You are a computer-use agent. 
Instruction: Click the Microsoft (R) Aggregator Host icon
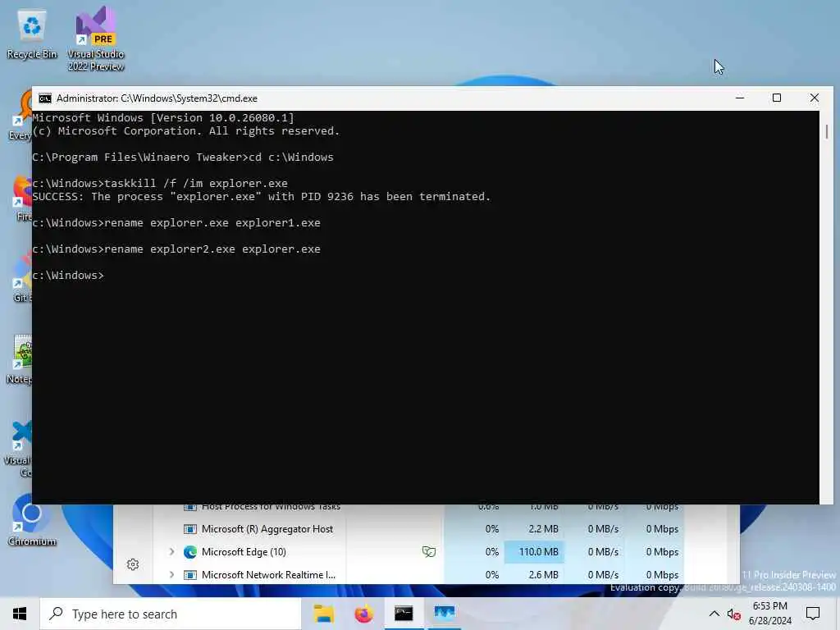[x=189, y=529]
